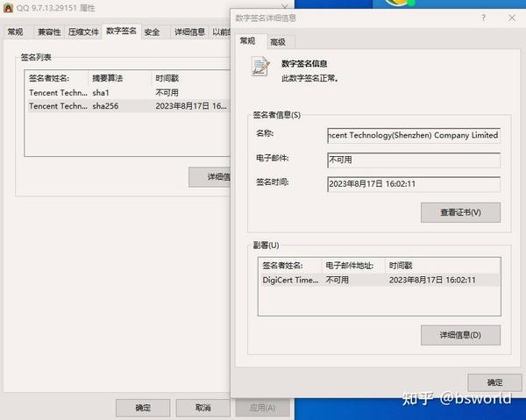Click the digital signature document icon
The height and width of the screenshot is (420, 526).
260,67
